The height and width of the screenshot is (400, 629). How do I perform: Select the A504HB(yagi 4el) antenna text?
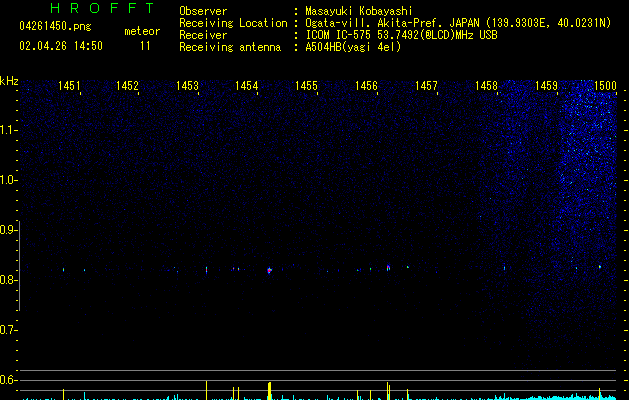pos(353,47)
